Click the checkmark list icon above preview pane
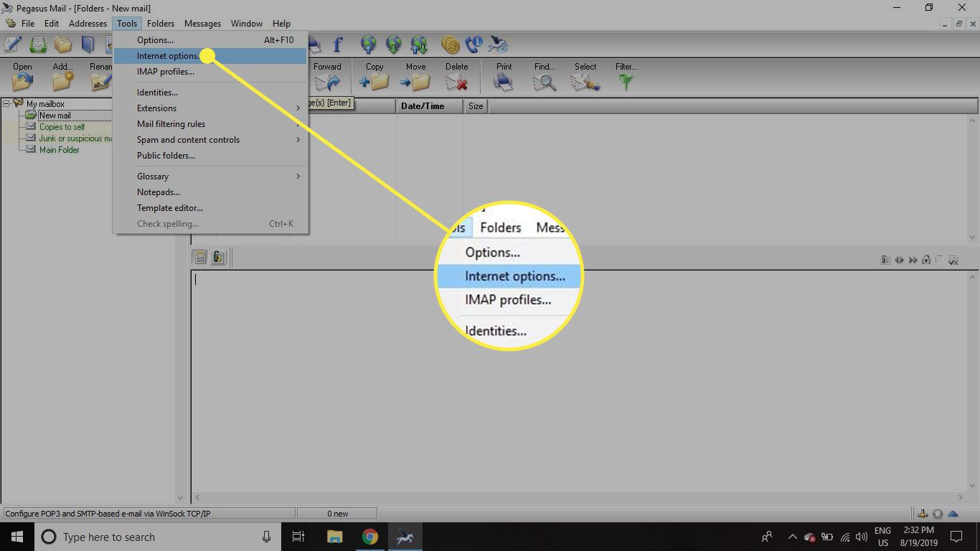Viewport: 980px width, 551px height. 953,260
